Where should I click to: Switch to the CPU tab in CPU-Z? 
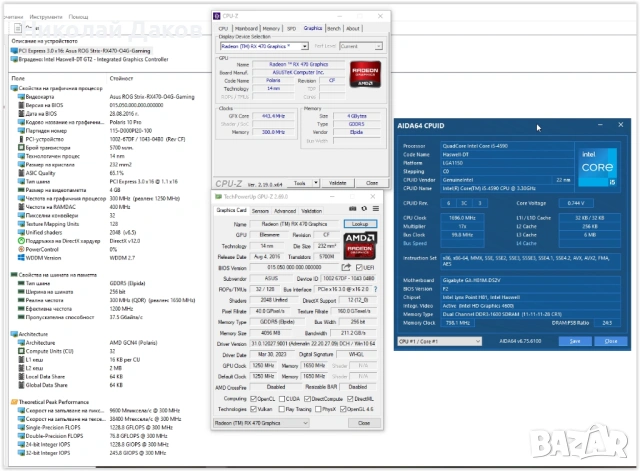[x=223, y=29]
